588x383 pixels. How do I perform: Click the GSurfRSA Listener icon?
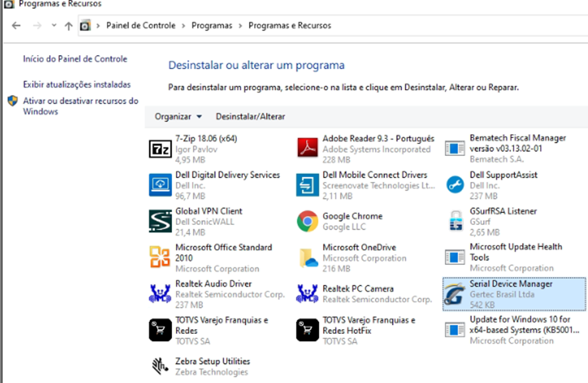click(x=456, y=221)
